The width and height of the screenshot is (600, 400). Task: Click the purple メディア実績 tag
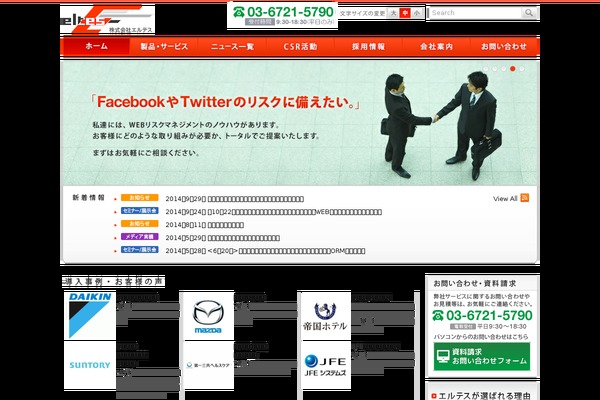(140, 237)
